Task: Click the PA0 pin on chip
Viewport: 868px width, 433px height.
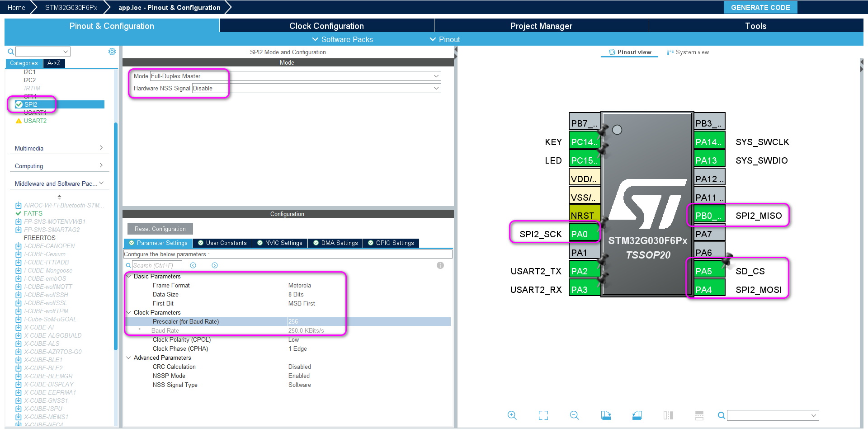Action: [585, 234]
